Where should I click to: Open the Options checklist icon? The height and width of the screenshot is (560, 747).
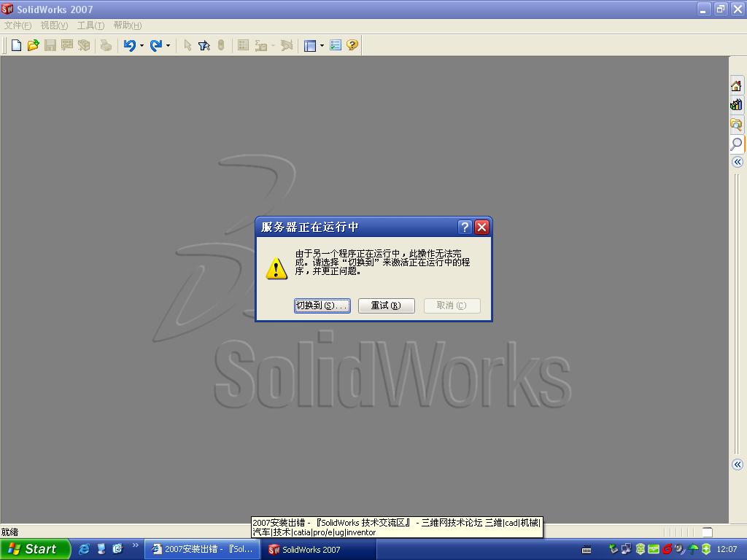336,45
